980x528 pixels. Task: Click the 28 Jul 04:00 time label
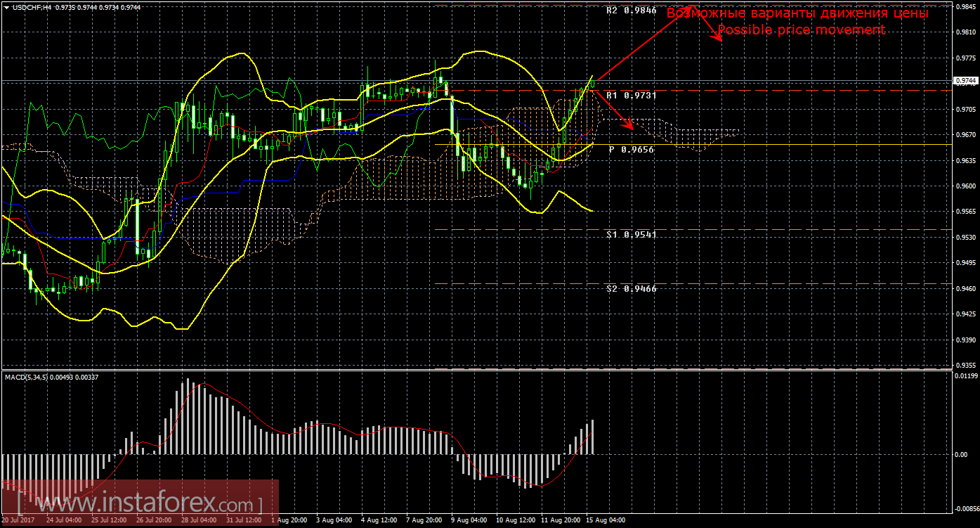(200, 521)
